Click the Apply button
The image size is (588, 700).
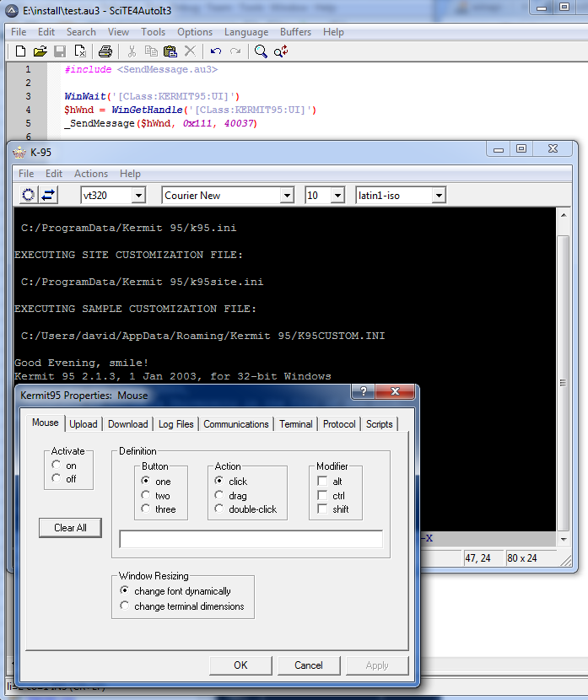pyautogui.click(x=377, y=665)
